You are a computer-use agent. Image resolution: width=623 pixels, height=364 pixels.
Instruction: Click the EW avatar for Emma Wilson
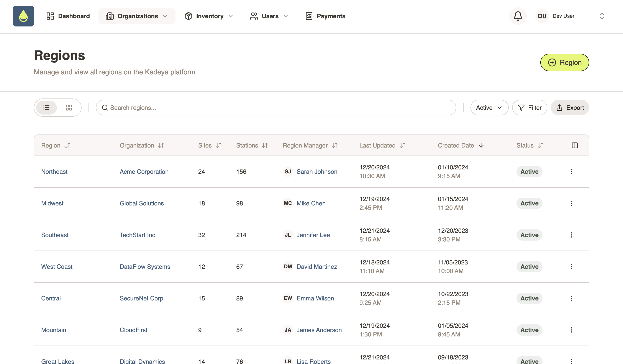click(x=288, y=298)
